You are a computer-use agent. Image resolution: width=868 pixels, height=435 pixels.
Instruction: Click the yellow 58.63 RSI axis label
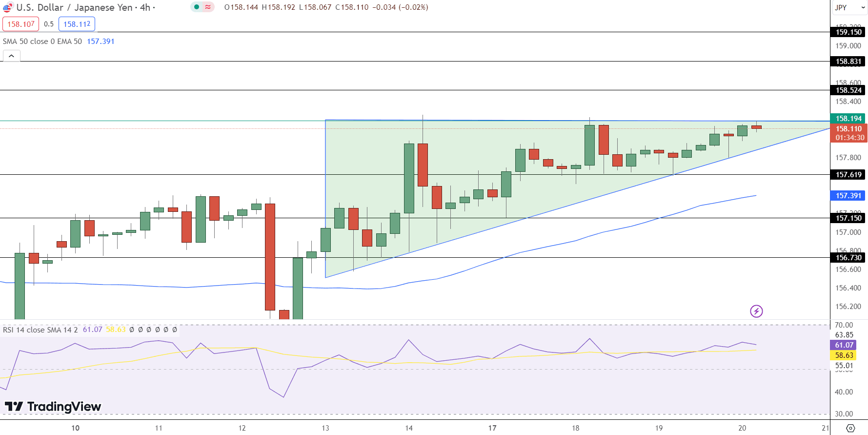[844, 355]
